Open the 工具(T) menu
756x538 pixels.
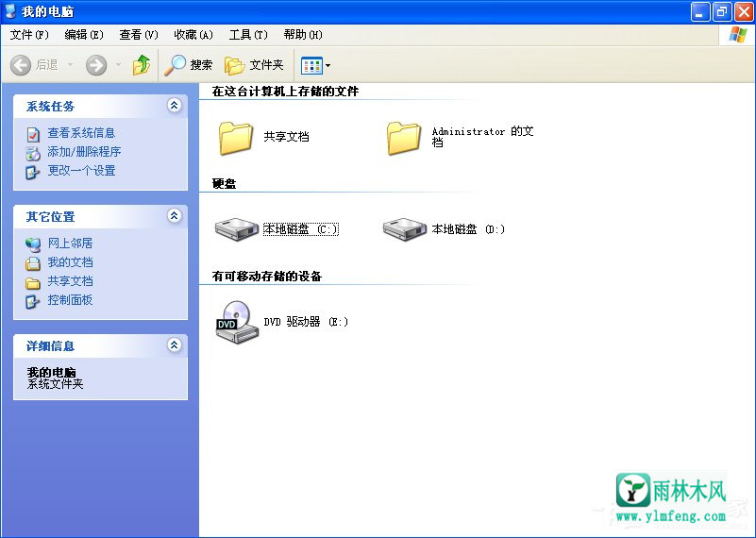[x=248, y=35]
